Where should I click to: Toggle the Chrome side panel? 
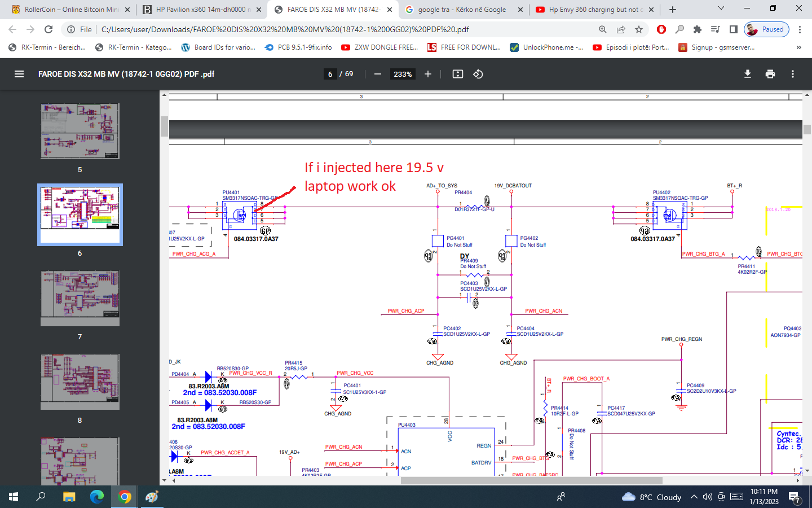[x=734, y=29]
